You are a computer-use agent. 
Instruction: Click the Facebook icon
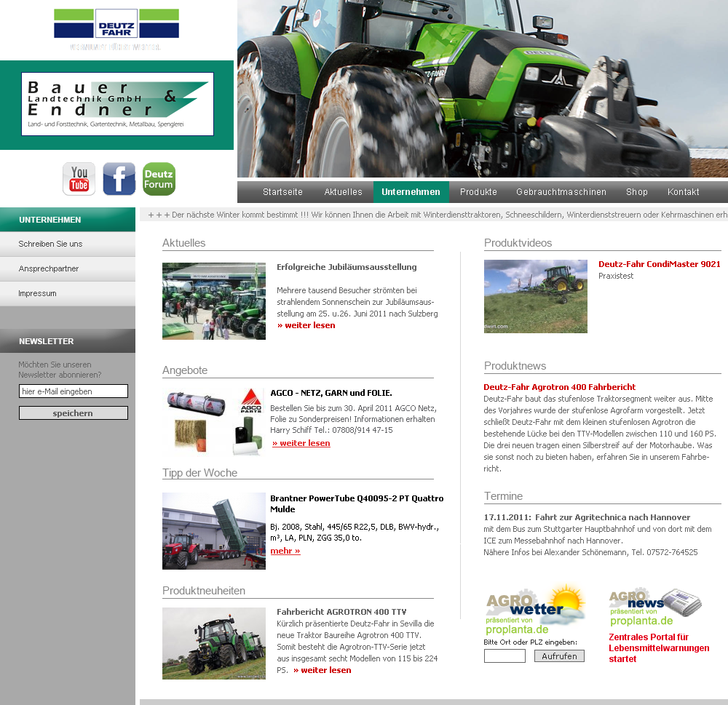(x=119, y=179)
